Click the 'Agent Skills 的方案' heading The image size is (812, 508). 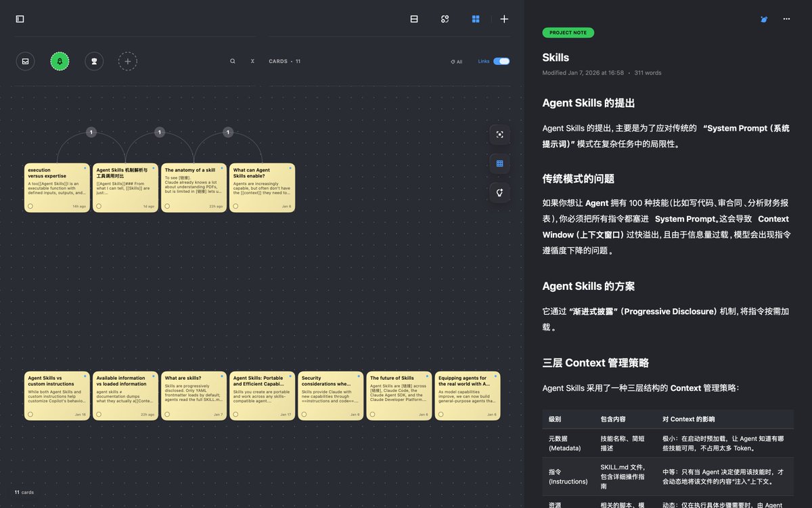tap(588, 286)
